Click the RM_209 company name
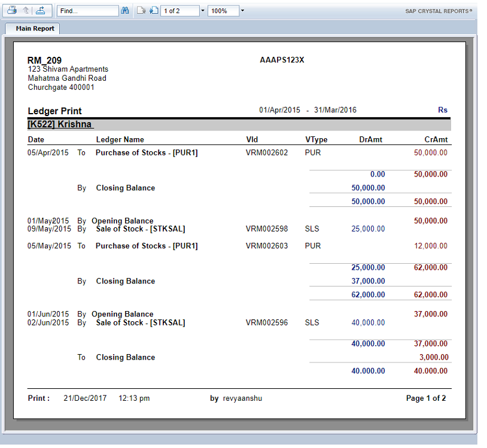487x448 pixels. click(x=44, y=60)
